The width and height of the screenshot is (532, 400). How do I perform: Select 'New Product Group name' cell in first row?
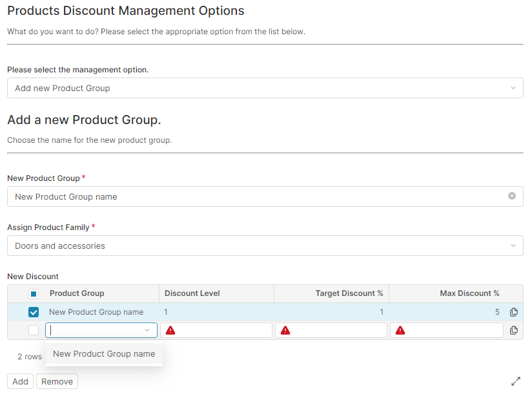pos(96,311)
